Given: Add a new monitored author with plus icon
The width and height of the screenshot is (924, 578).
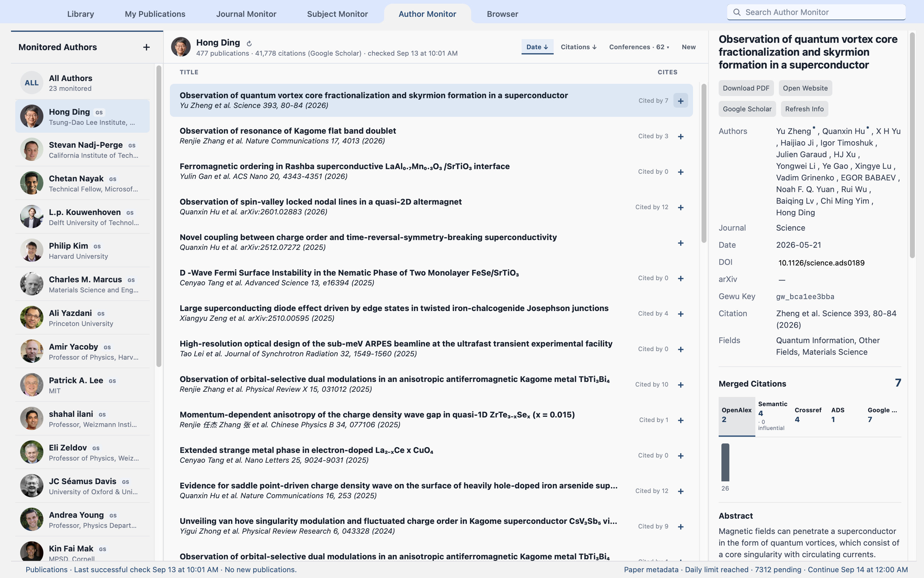Looking at the screenshot, I should click(146, 47).
